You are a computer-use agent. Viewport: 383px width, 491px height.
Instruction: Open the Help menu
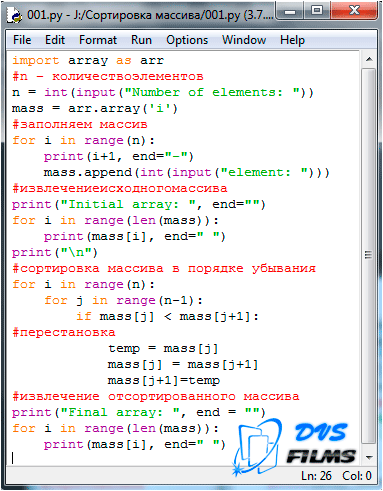tap(292, 40)
